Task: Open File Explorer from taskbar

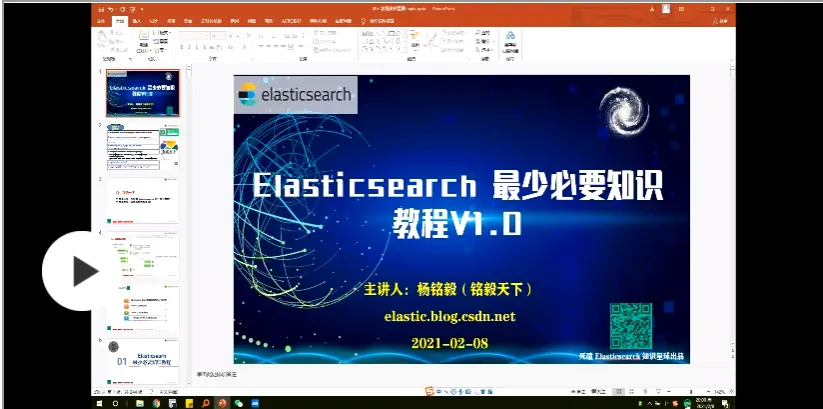Action: 140,403
